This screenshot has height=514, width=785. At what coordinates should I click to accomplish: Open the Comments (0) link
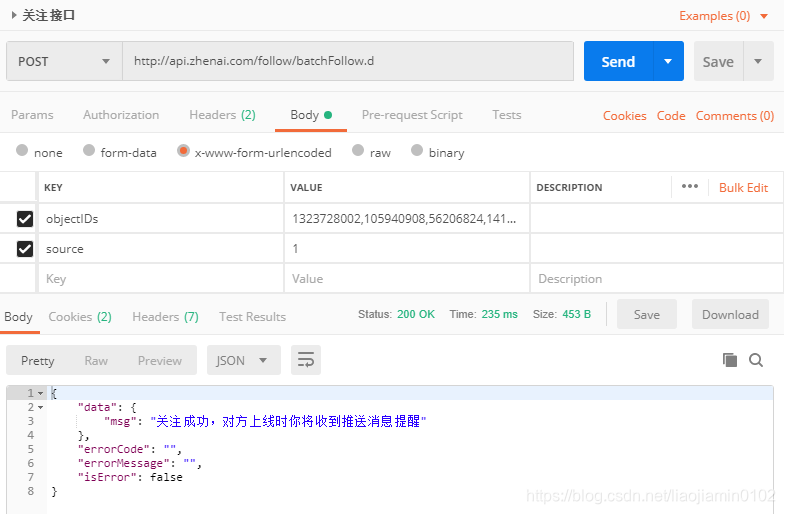735,116
